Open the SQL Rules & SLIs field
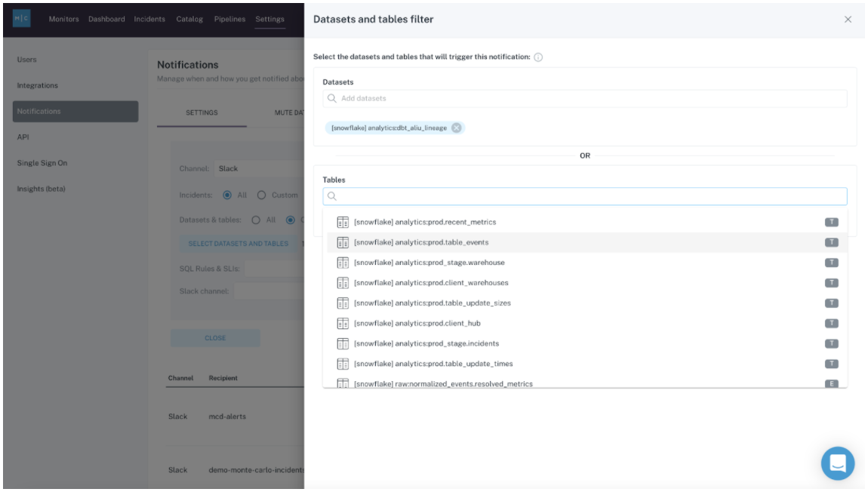 [x=274, y=269]
